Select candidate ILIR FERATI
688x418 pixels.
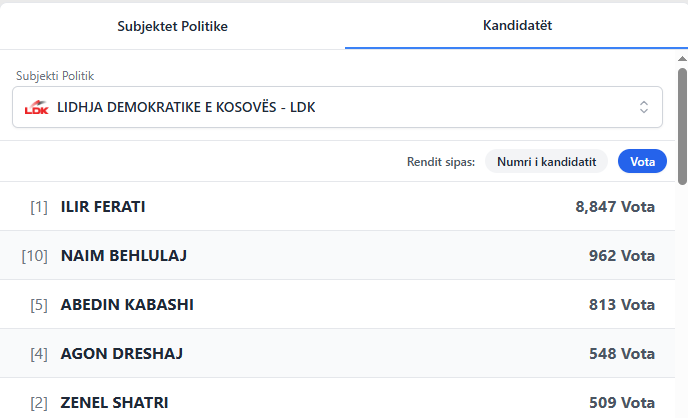[x=104, y=207]
